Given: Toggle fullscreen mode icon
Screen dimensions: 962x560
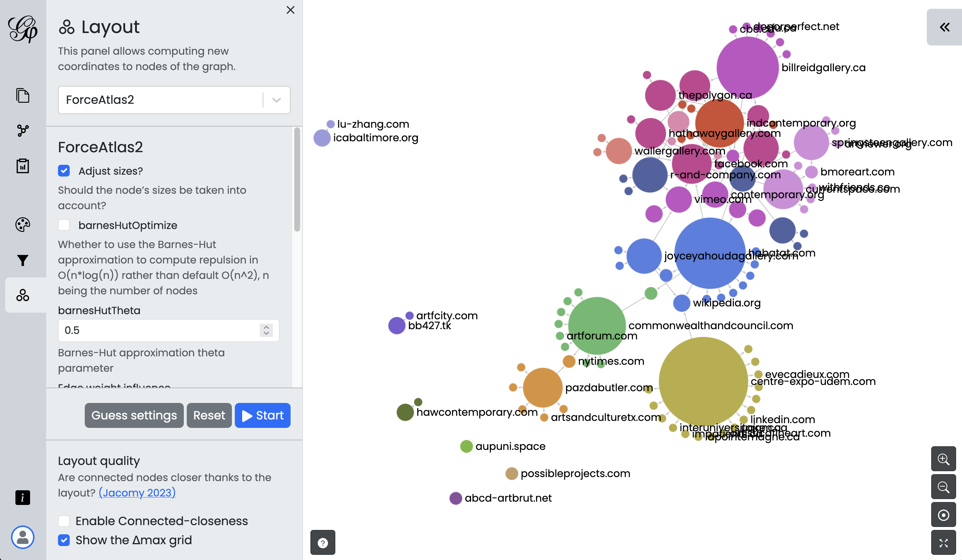Looking at the screenshot, I should click(x=943, y=543).
